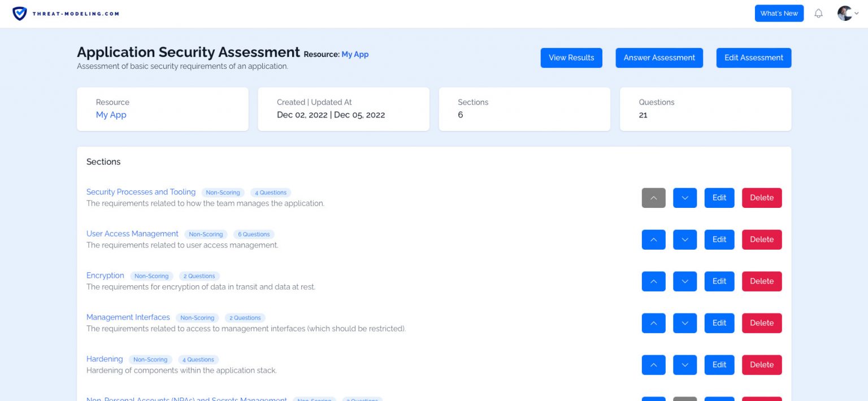Click Answer Assessment
The image size is (868, 401).
tap(659, 58)
